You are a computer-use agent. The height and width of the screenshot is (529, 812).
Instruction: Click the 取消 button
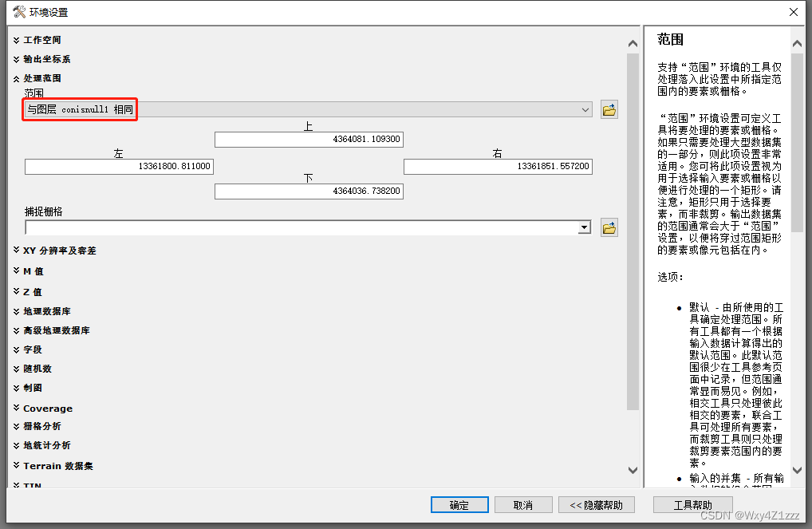(x=523, y=504)
